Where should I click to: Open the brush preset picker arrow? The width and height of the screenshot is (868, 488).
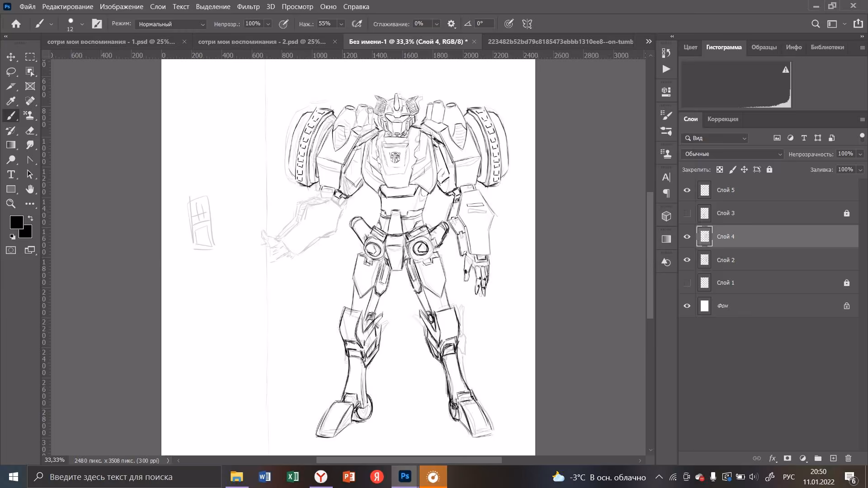click(82, 24)
